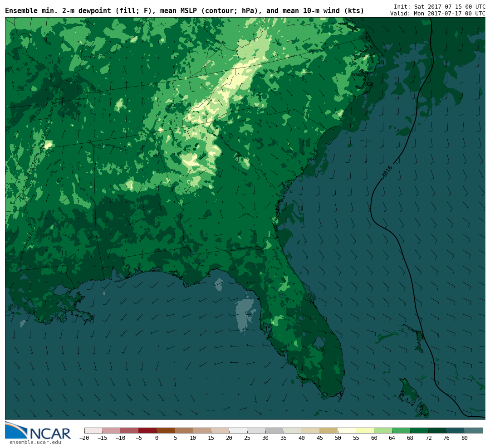The image size is (490, 448).
Task: Pick the dark green swatch between 72 and 76
Action: click(x=438, y=430)
